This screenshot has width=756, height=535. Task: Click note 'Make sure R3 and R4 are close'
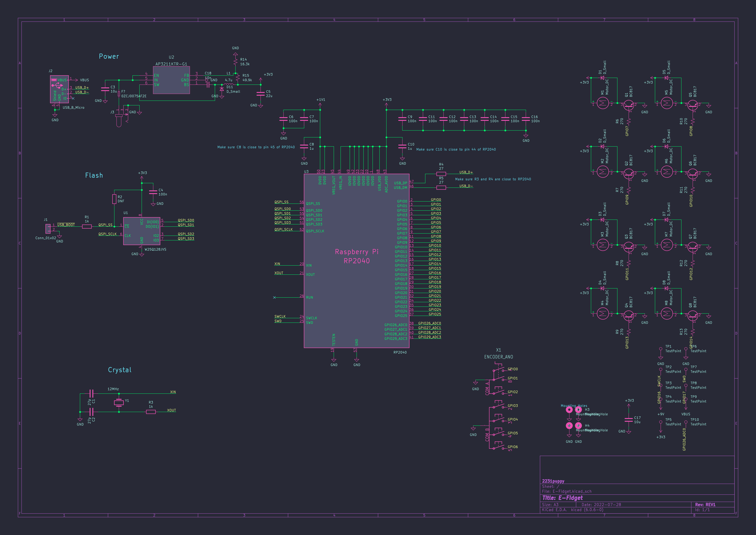[x=493, y=179]
